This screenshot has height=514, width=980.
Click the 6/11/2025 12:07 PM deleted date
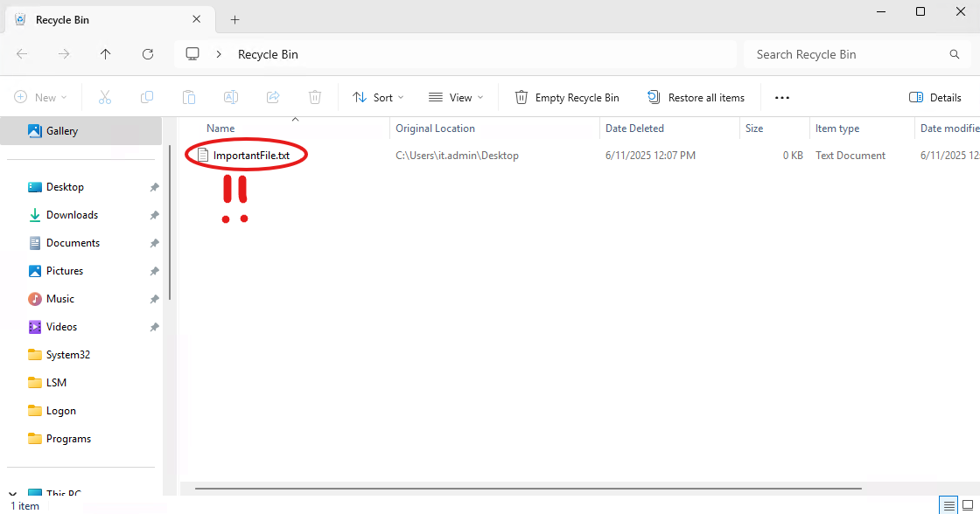coord(650,156)
